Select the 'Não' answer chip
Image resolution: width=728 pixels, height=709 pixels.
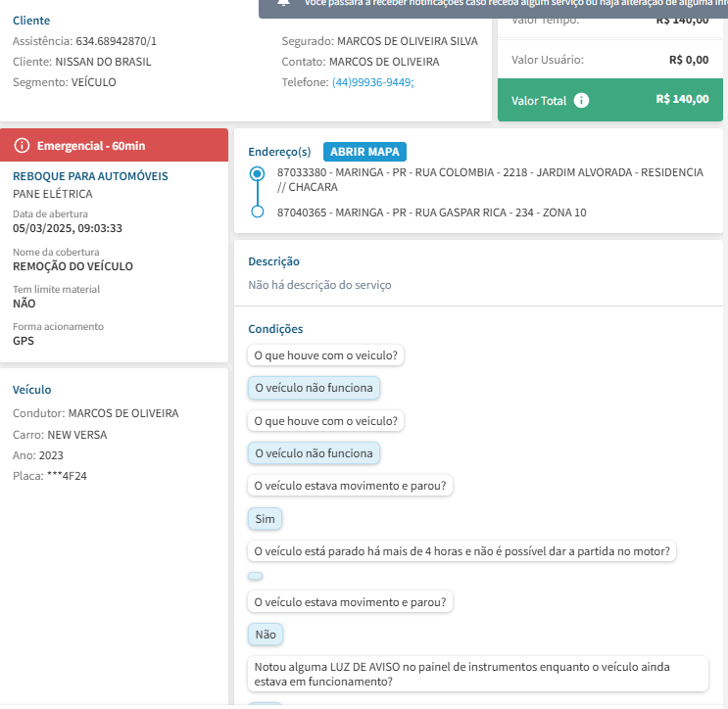coord(266,635)
